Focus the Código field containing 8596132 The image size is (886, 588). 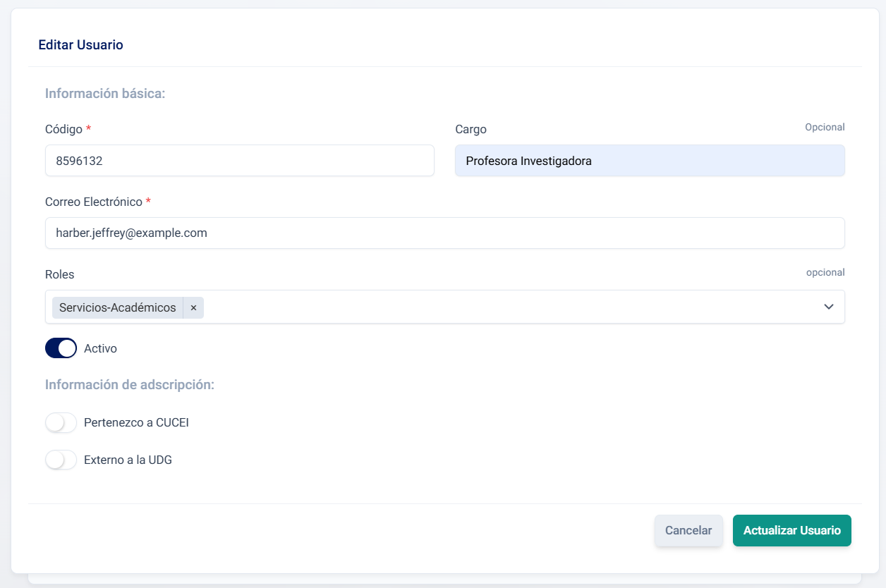239,161
